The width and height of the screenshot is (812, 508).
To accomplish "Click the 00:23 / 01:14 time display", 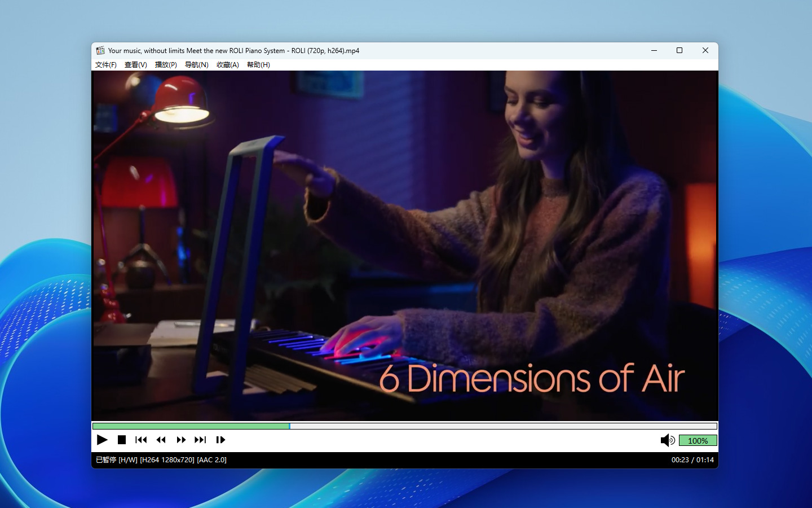I will [x=692, y=460].
